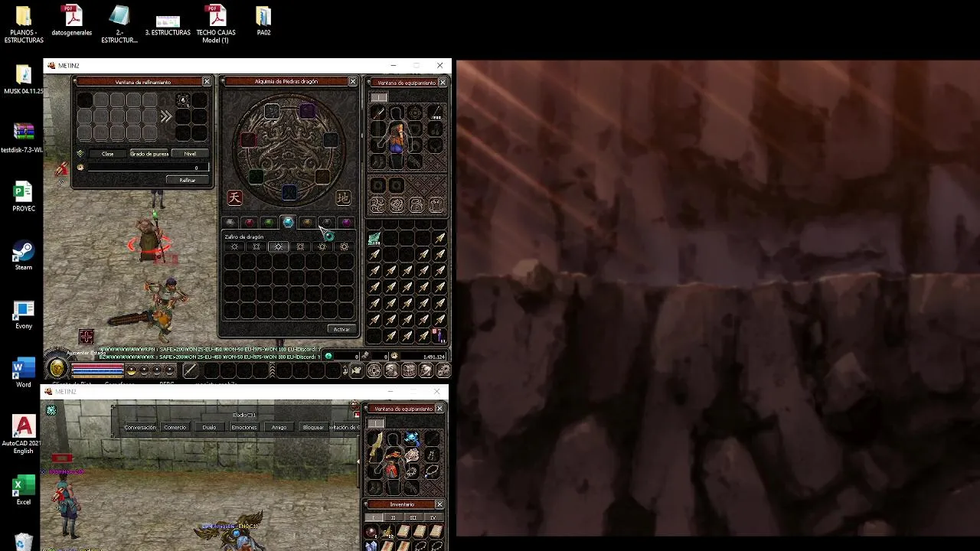Click the blue slot at the wheel bottom
This screenshot has height=551, width=980.
point(289,192)
